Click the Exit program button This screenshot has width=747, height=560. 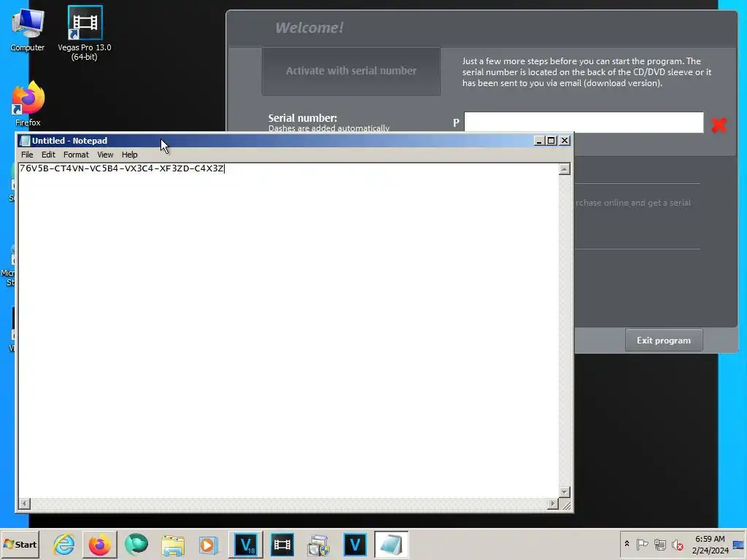(664, 341)
